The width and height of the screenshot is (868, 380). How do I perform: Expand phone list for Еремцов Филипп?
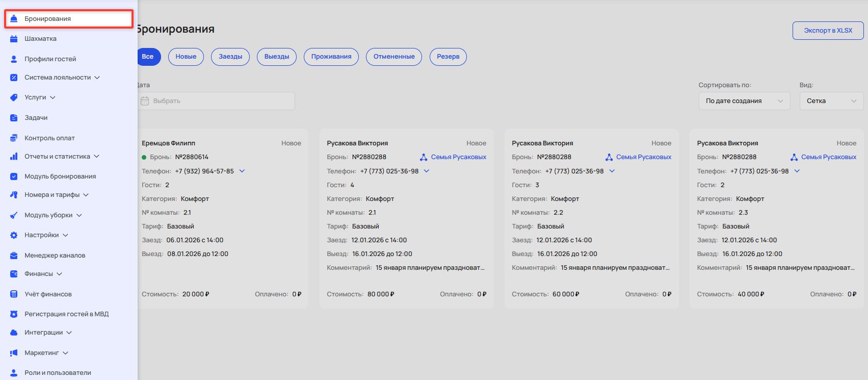[242, 171]
